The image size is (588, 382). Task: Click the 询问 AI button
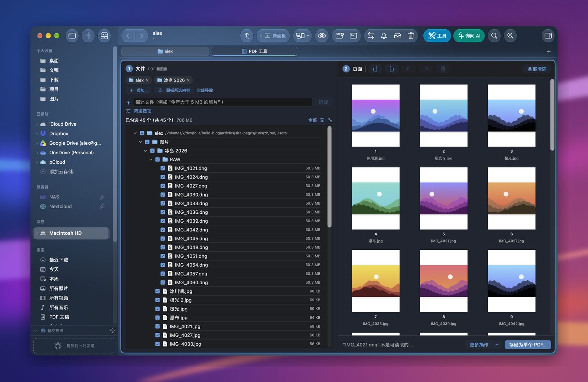[469, 36]
